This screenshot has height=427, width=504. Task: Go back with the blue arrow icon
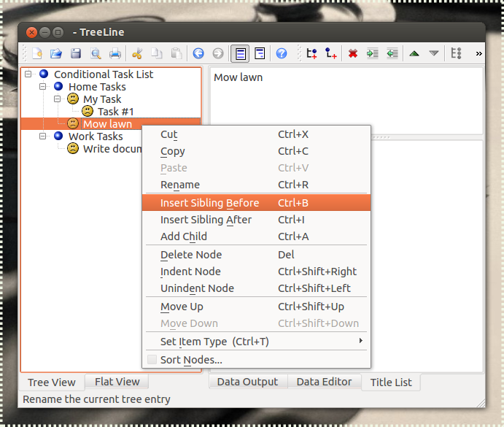click(198, 53)
